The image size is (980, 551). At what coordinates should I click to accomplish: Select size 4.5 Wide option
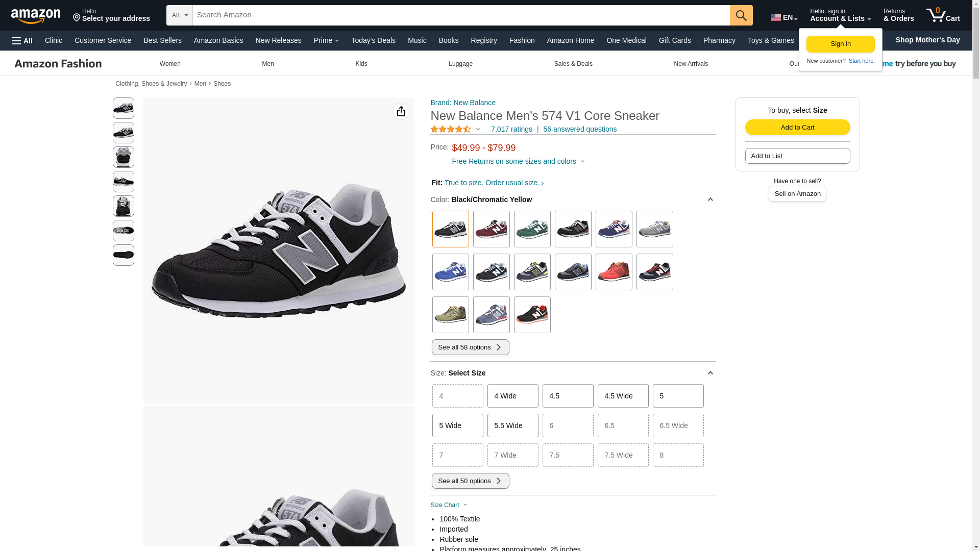(x=623, y=396)
